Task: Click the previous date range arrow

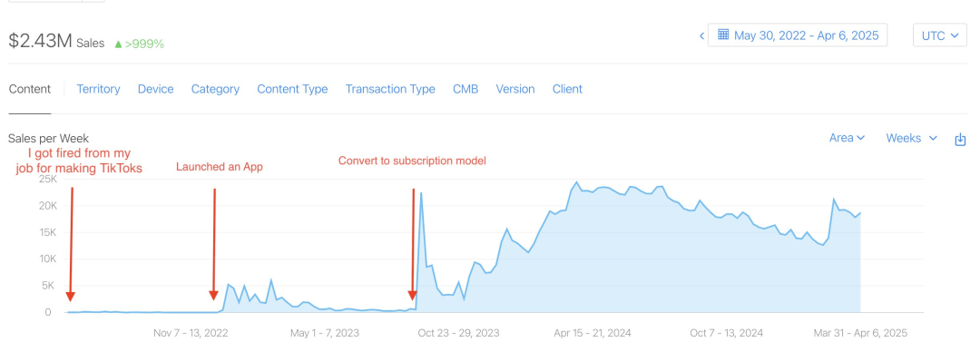Action: [x=701, y=35]
